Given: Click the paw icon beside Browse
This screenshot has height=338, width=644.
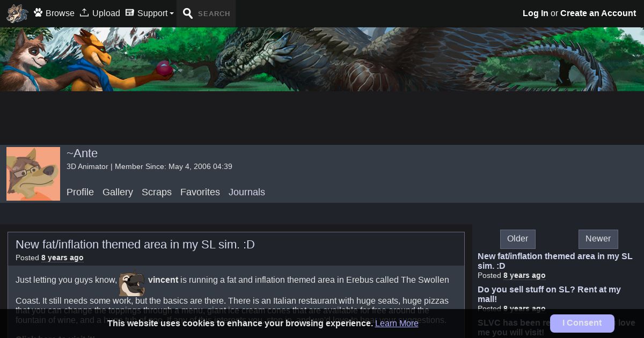Looking at the screenshot, I should (38, 13).
